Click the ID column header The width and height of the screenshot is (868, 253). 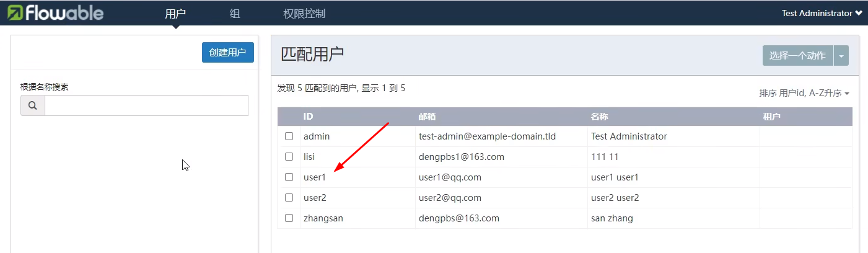tap(309, 117)
